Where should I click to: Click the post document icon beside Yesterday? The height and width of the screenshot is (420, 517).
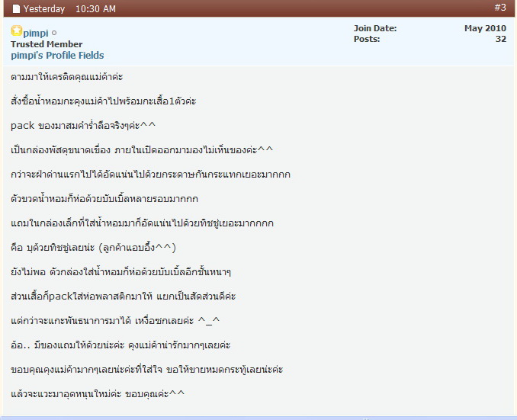16,9
